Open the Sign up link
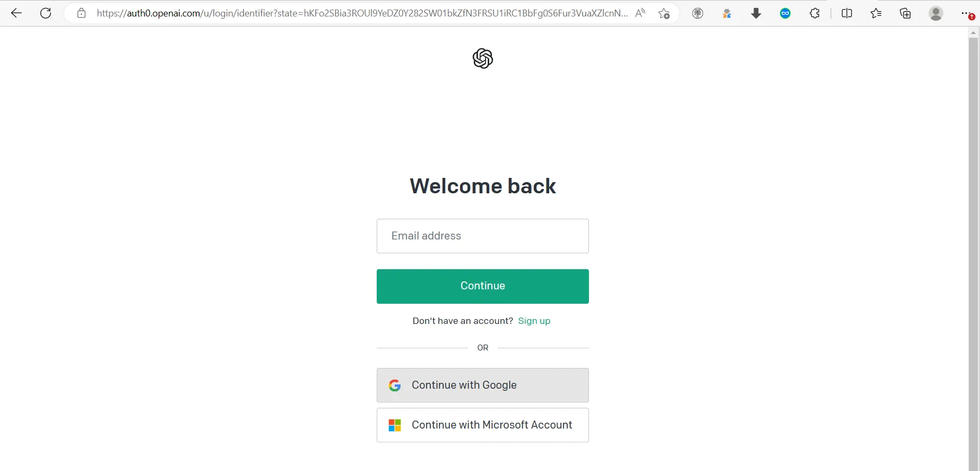980x471 pixels. coord(534,321)
